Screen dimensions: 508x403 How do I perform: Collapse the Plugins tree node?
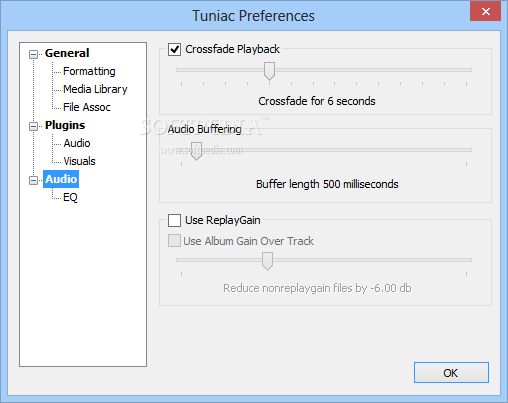(x=33, y=126)
